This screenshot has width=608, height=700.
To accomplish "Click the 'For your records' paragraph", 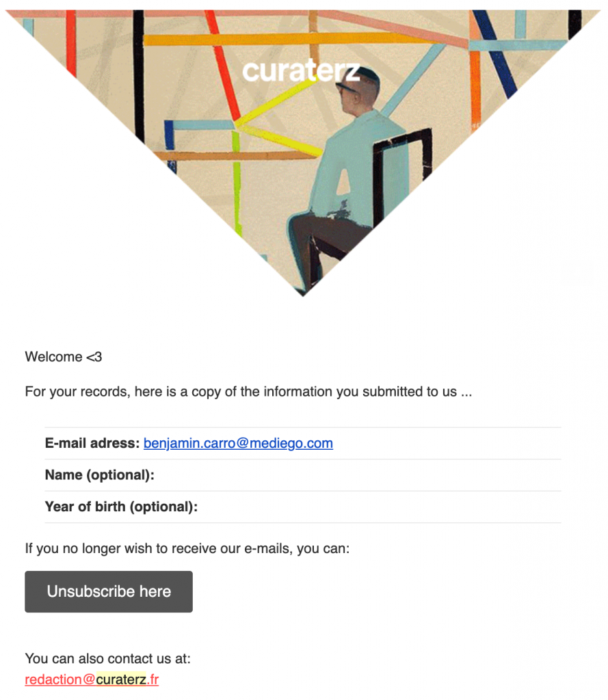I will click(248, 392).
